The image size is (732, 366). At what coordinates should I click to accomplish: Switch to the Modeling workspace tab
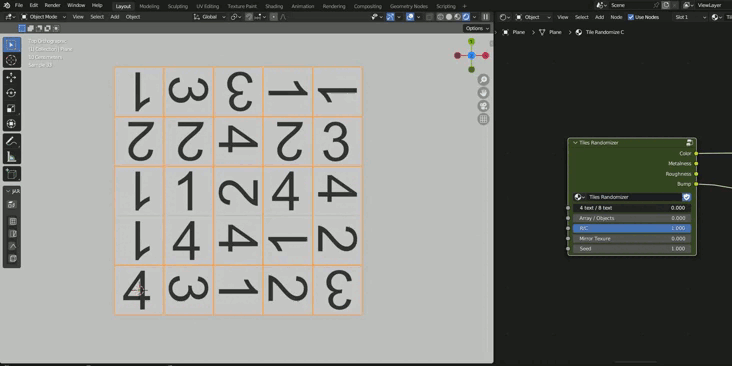click(x=149, y=7)
